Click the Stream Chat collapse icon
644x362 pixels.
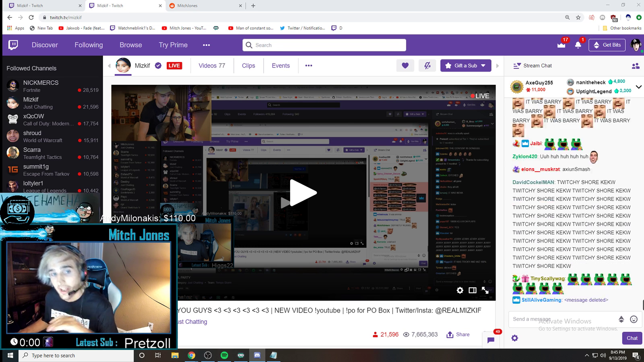(516, 66)
